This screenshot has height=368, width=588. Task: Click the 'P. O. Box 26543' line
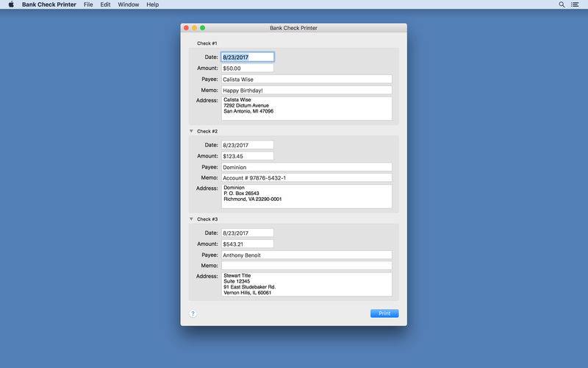tap(241, 194)
